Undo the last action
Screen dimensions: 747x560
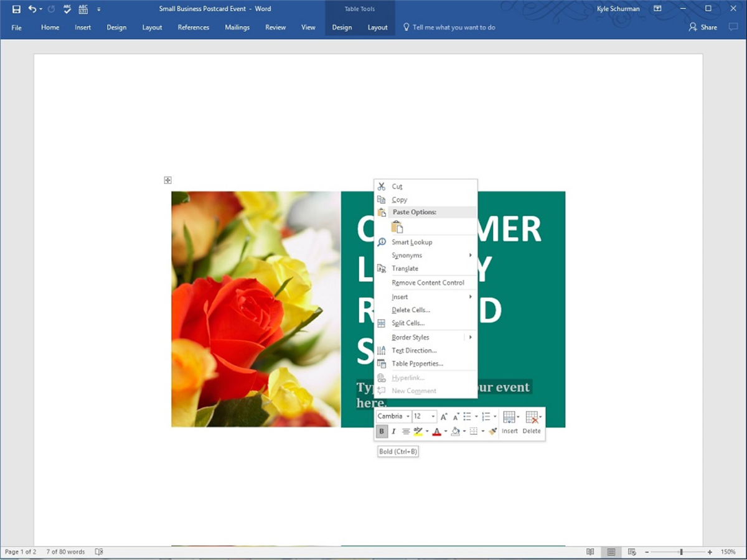pos(32,8)
